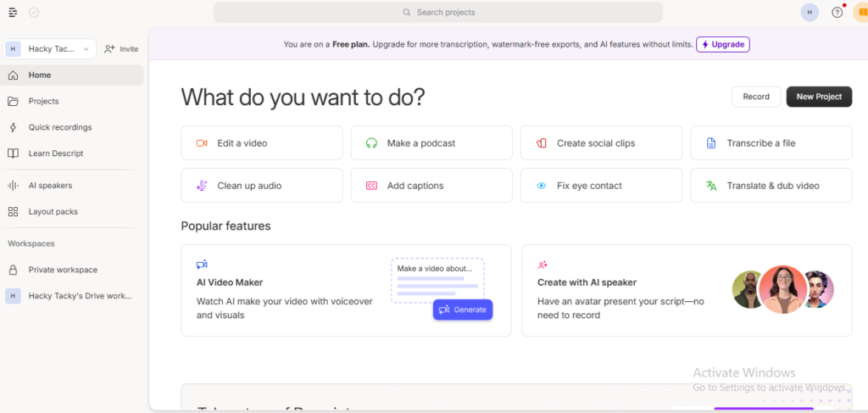Click the Fix eye contact eye icon
The image size is (868, 413).
click(542, 186)
